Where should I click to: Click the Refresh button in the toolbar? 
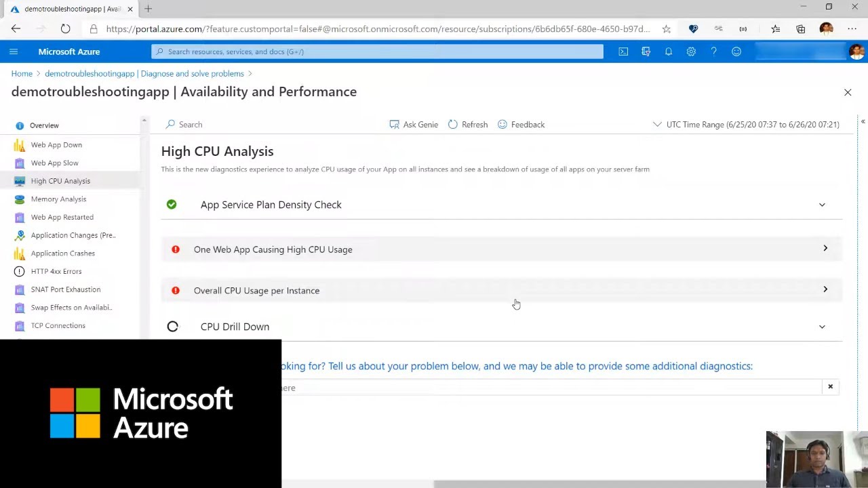467,125
